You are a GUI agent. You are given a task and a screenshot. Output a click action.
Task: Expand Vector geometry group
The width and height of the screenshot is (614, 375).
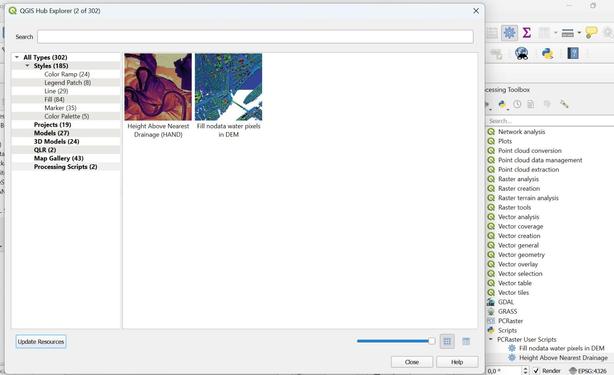521,254
